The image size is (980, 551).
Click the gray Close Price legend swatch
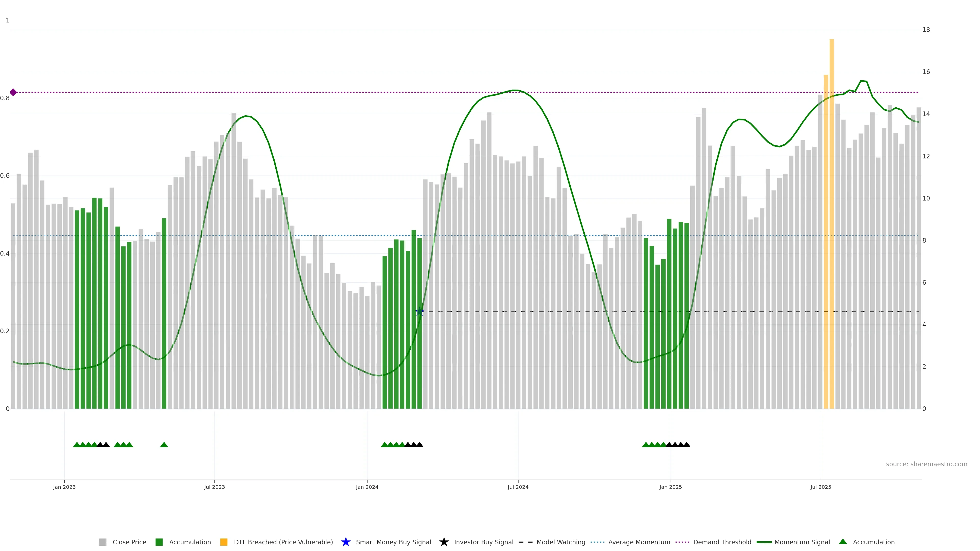tap(102, 542)
